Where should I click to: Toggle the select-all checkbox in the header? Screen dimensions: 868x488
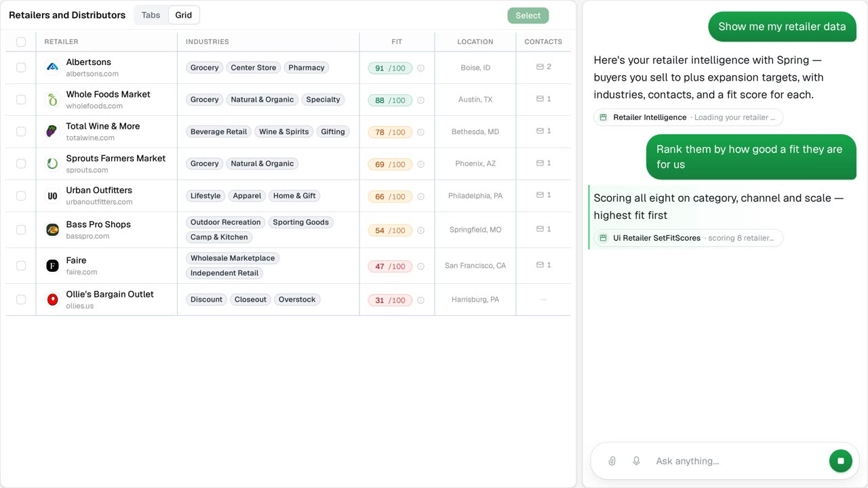coord(21,42)
